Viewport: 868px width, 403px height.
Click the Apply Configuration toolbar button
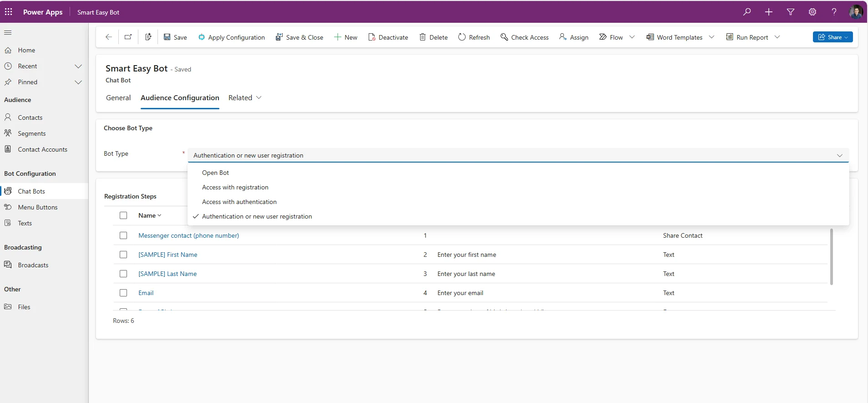[231, 37]
